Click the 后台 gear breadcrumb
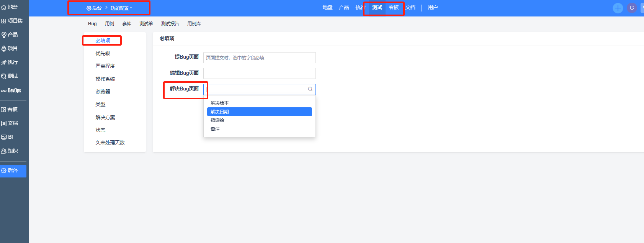This screenshot has height=243, width=644. [94, 8]
